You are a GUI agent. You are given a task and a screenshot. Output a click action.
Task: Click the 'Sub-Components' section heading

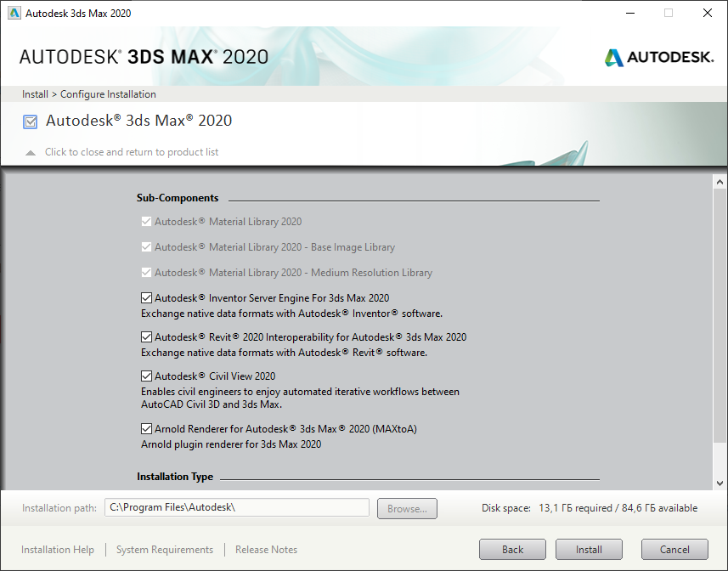pyautogui.click(x=178, y=198)
